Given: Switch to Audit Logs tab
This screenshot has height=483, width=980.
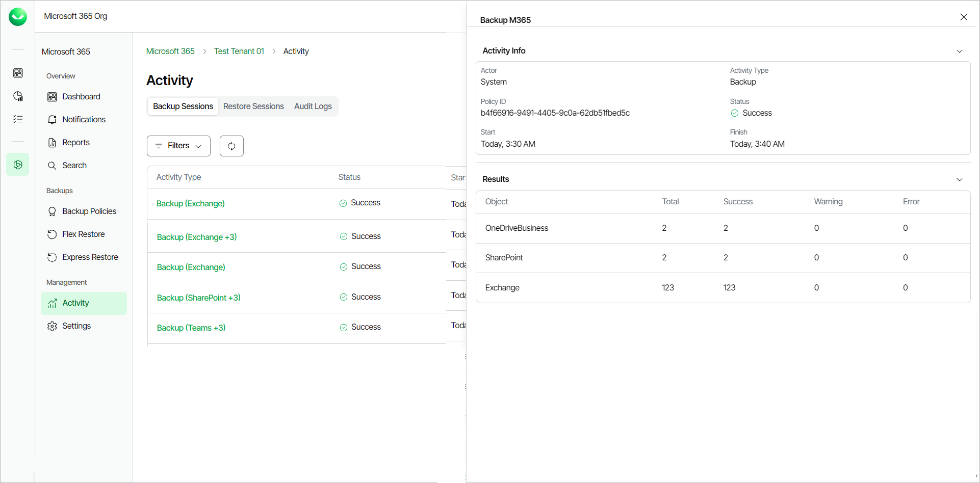Looking at the screenshot, I should point(313,106).
